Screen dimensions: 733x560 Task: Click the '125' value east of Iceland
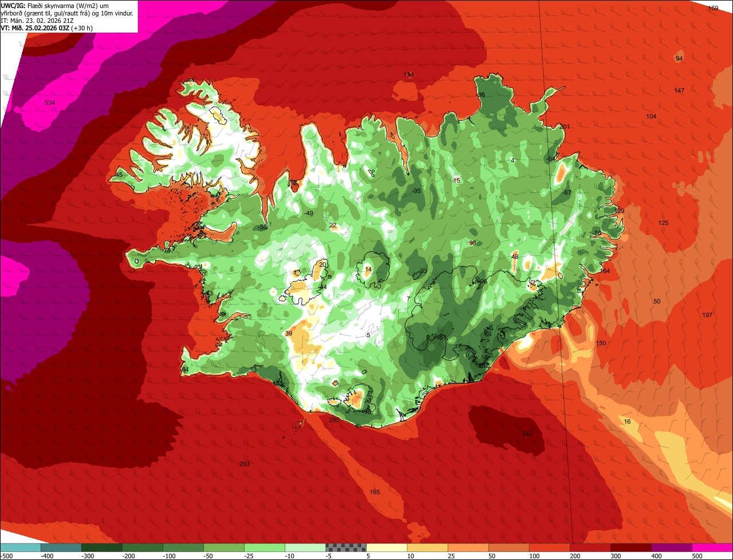point(663,223)
